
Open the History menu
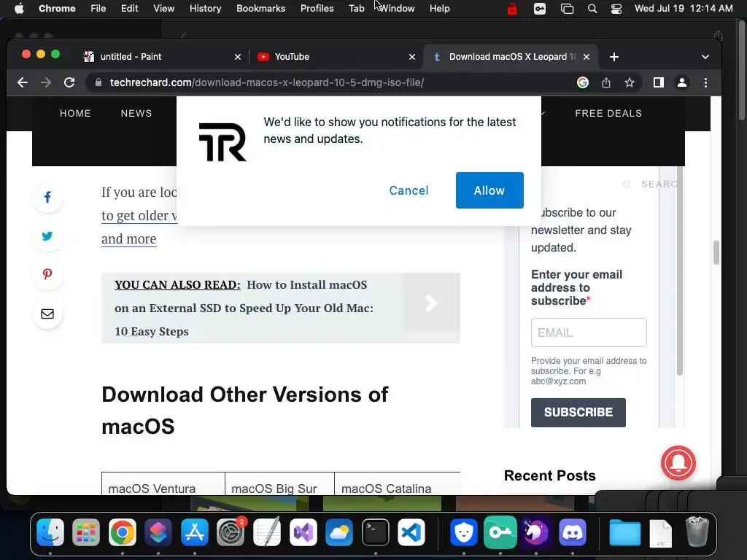205,9
